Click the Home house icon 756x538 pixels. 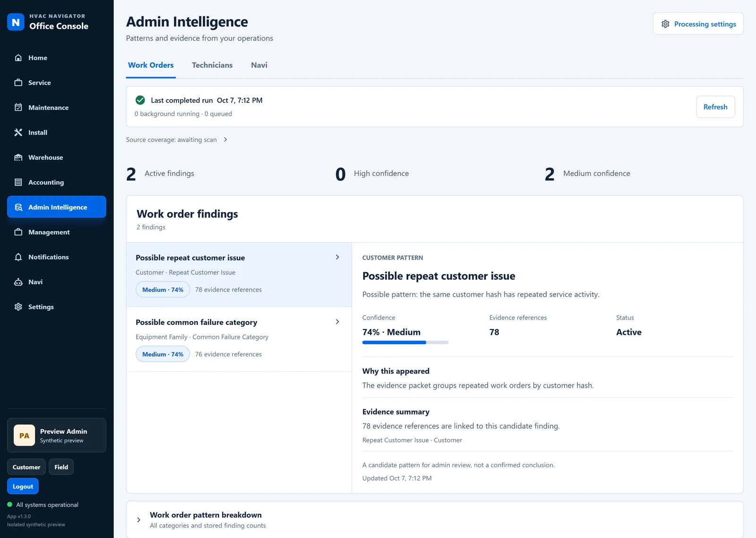tap(18, 58)
